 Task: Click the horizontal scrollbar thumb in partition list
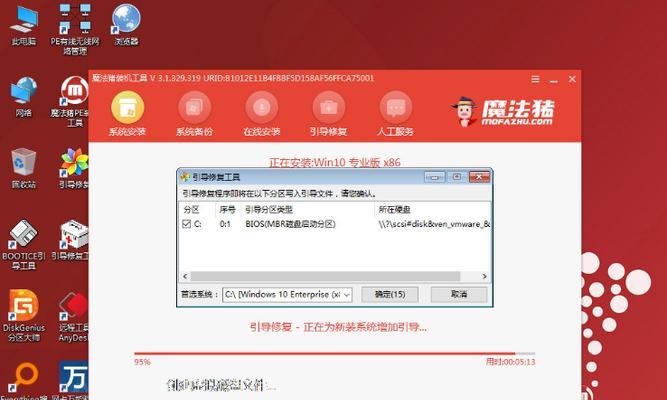[325, 276]
